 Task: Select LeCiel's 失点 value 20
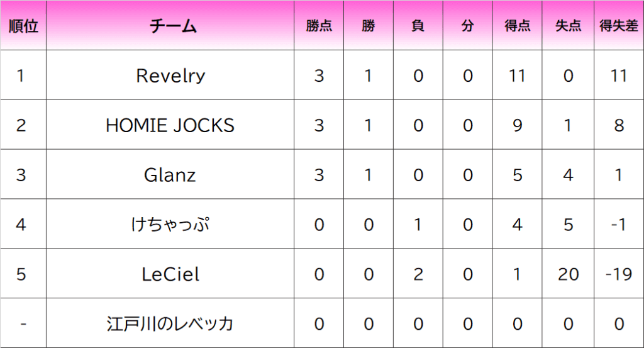tap(568, 274)
